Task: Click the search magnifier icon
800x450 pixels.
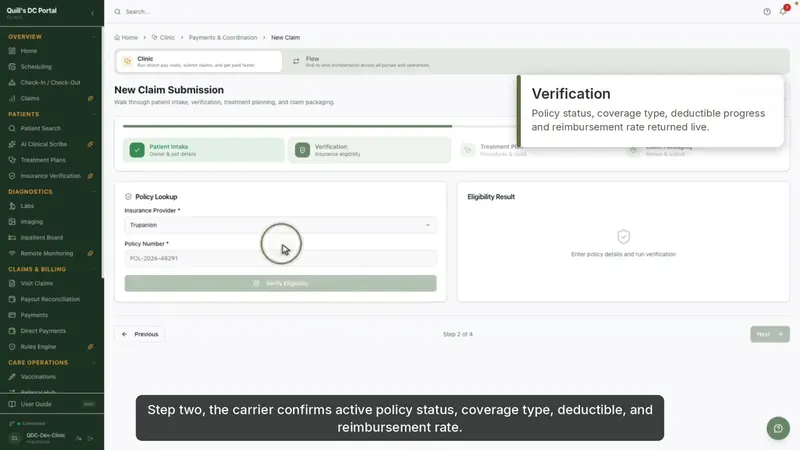Action: point(118,12)
